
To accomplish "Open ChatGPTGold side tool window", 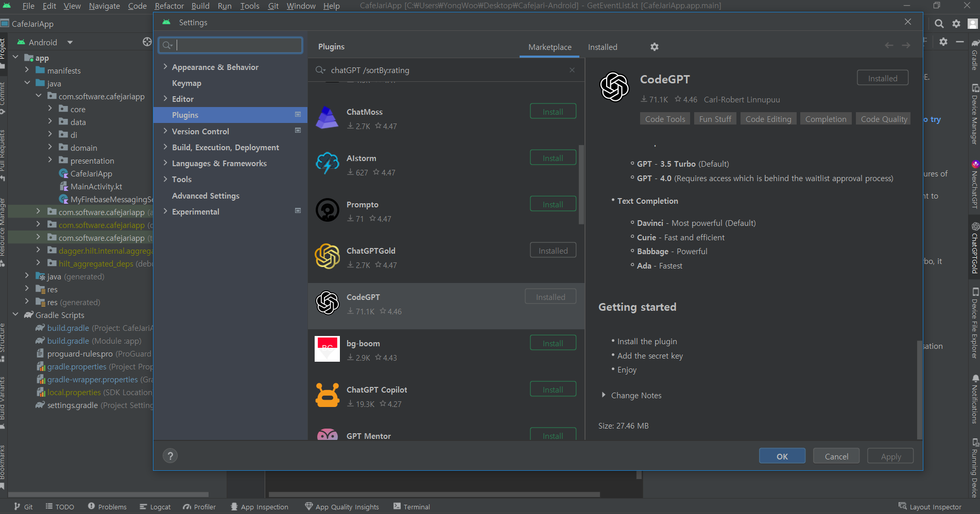I will (974, 248).
